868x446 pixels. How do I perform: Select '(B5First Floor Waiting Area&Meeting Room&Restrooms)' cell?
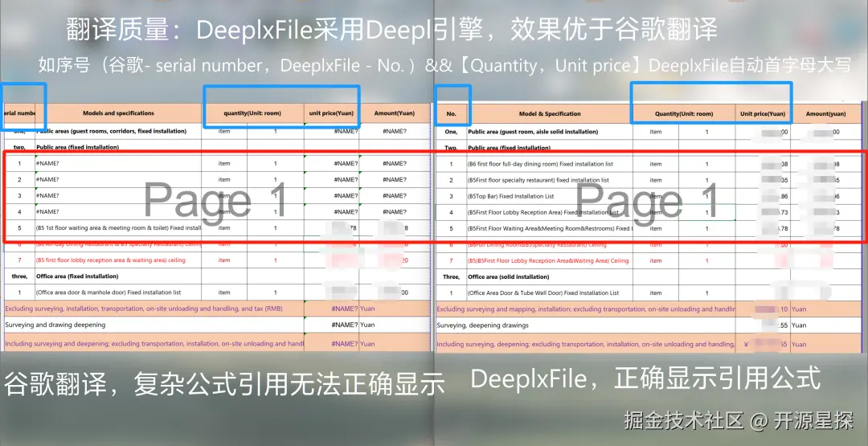(x=550, y=228)
